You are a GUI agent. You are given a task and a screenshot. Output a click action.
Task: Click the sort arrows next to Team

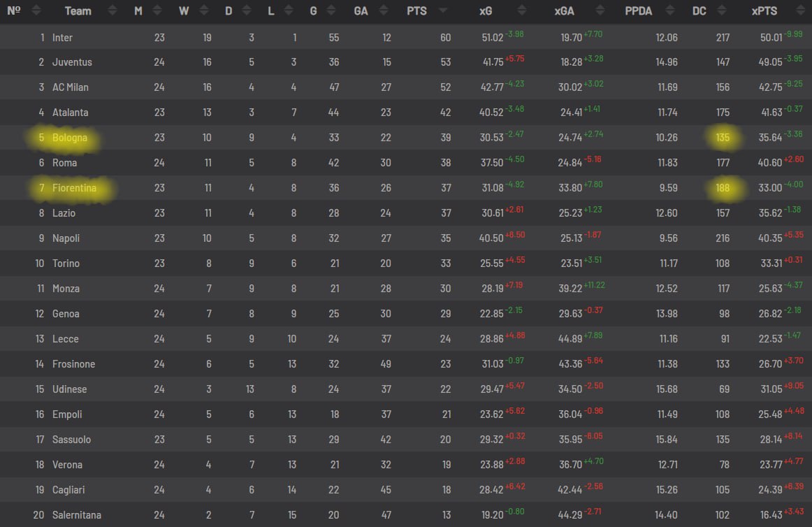coord(113,11)
